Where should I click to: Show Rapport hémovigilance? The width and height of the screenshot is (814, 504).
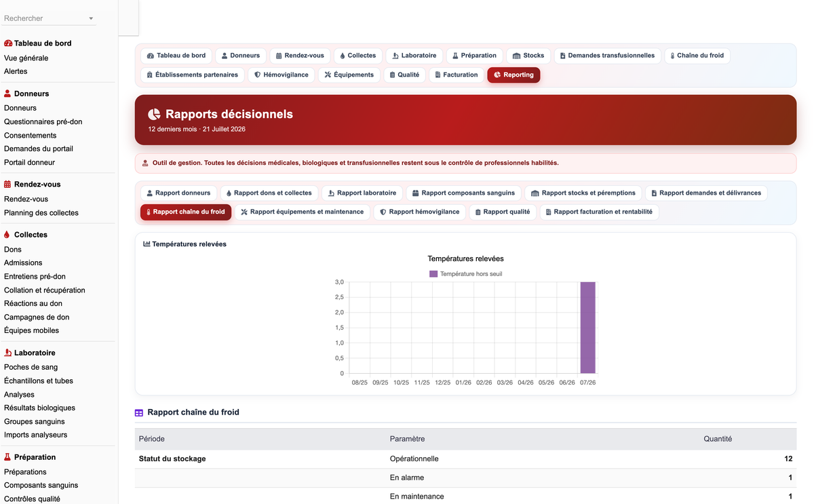point(420,212)
